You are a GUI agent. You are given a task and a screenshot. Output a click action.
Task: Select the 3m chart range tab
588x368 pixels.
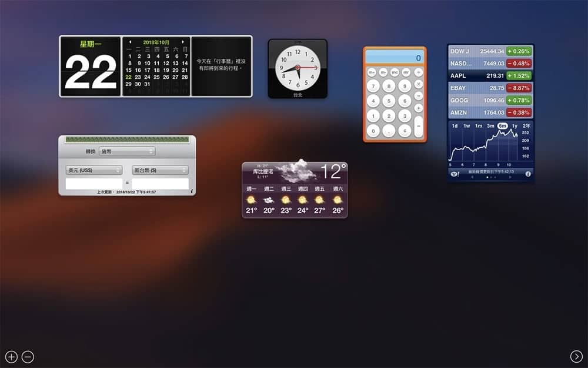tap(490, 126)
